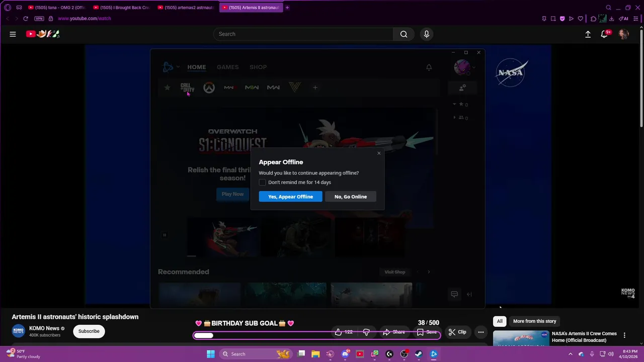Image resolution: width=644 pixels, height=362 pixels.
Task: Click the Visit Shop button
Action: (394, 272)
